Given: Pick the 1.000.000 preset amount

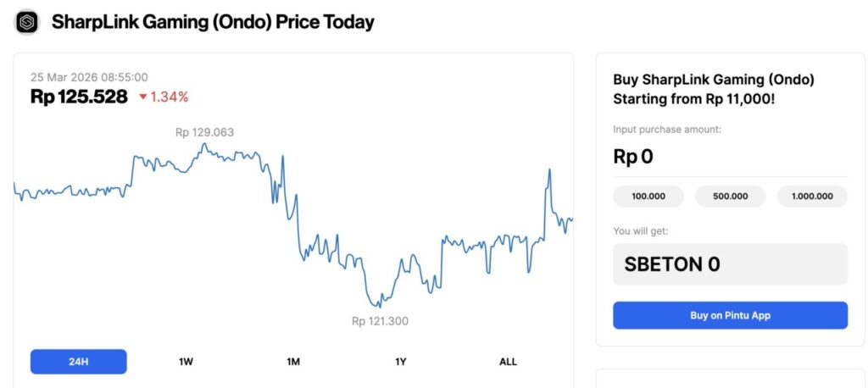Looking at the screenshot, I should coord(811,197).
